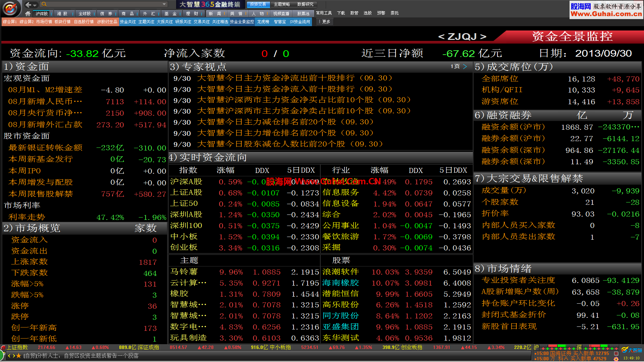Click the 大智慧 status bar logo icon
The width and height of the screenshot is (644, 362).
(x=631, y=350)
